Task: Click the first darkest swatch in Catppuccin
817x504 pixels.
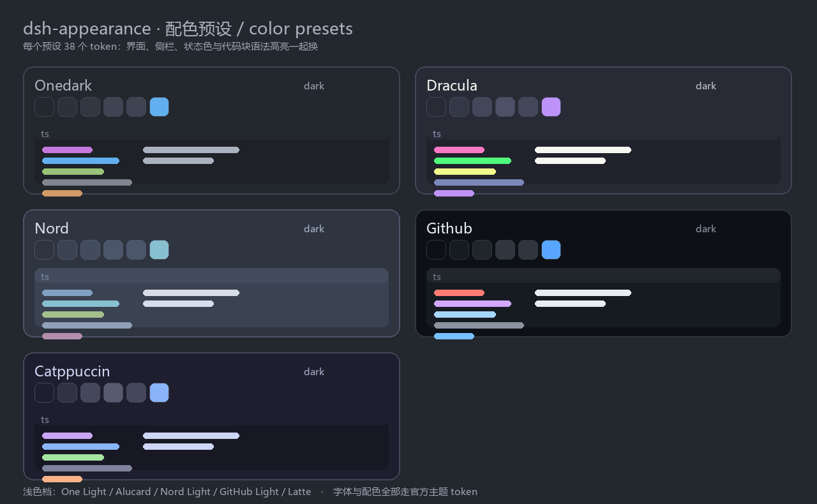Action: pyautogui.click(x=44, y=393)
